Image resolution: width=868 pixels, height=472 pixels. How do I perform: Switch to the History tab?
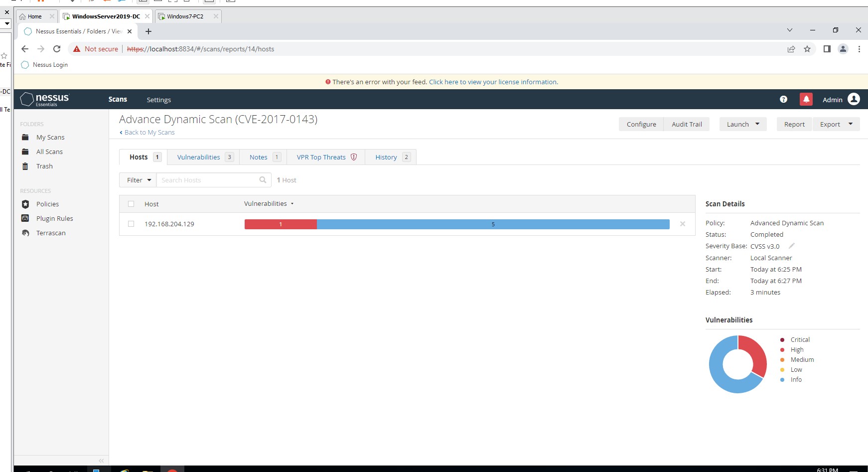coord(391,157)
